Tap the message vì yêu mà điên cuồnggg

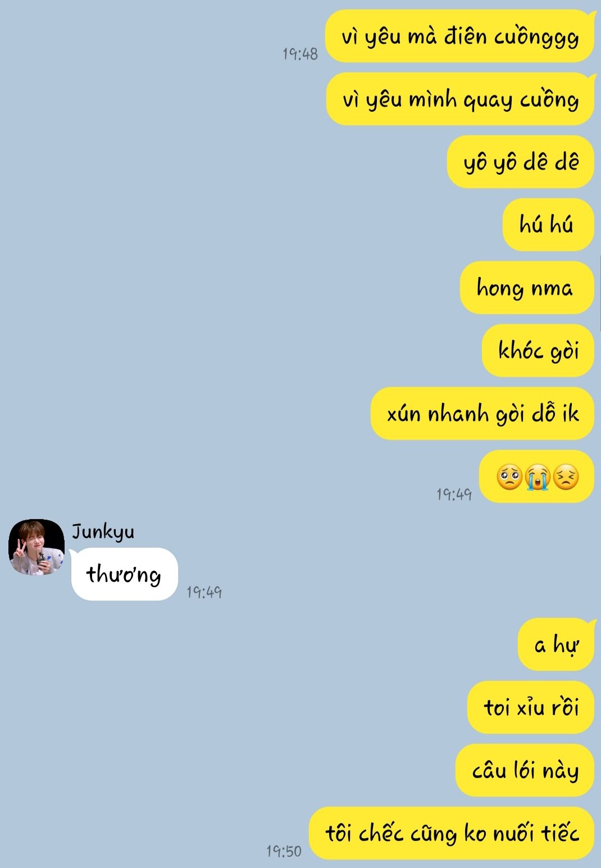(459, 37)
